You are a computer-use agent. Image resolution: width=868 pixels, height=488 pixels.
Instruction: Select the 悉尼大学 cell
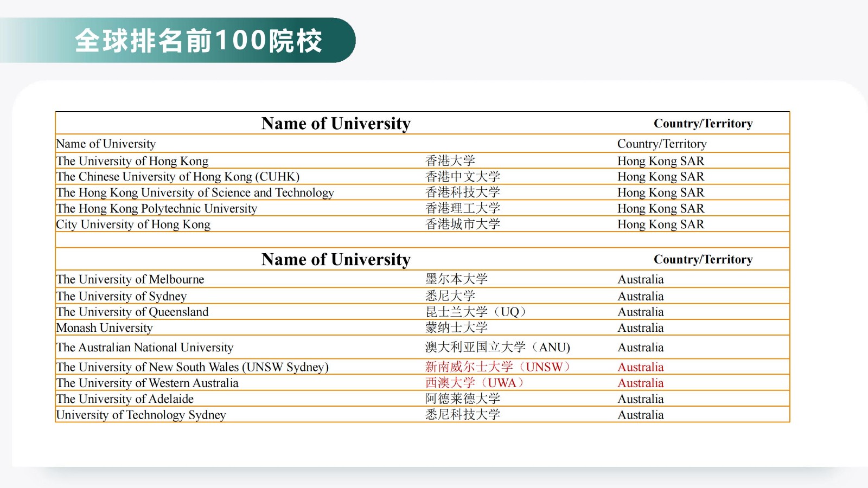pos(450,296)
